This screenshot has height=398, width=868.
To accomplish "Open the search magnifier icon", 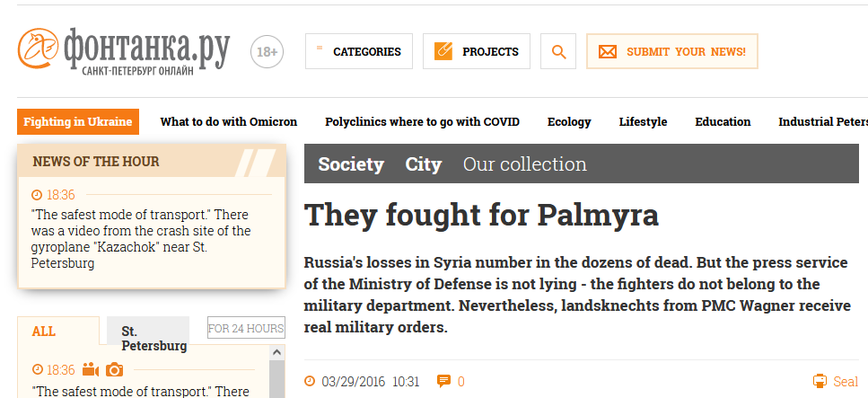I will (558, 51).
